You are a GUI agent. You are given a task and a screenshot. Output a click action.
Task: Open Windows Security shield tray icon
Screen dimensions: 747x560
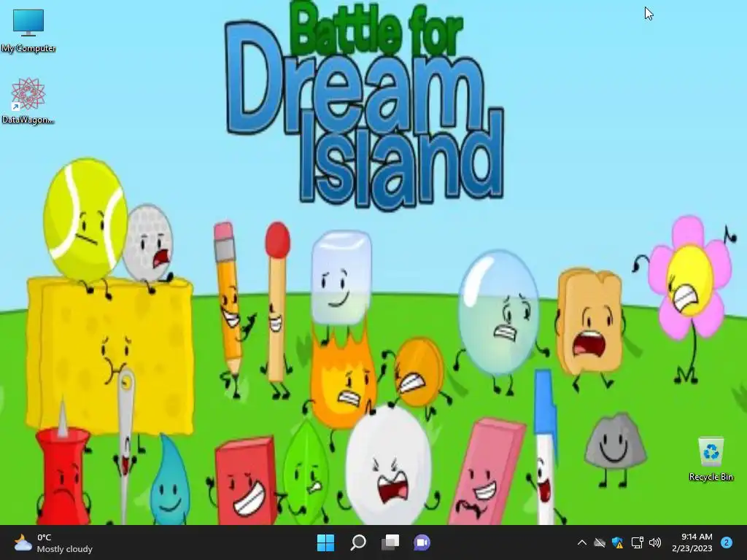click(618, 542)
